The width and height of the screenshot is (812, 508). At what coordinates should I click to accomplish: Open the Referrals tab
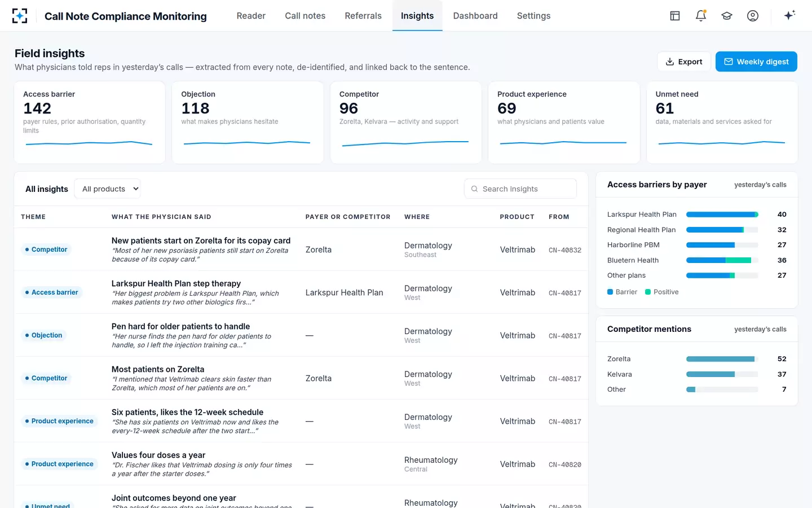point(363,16)
